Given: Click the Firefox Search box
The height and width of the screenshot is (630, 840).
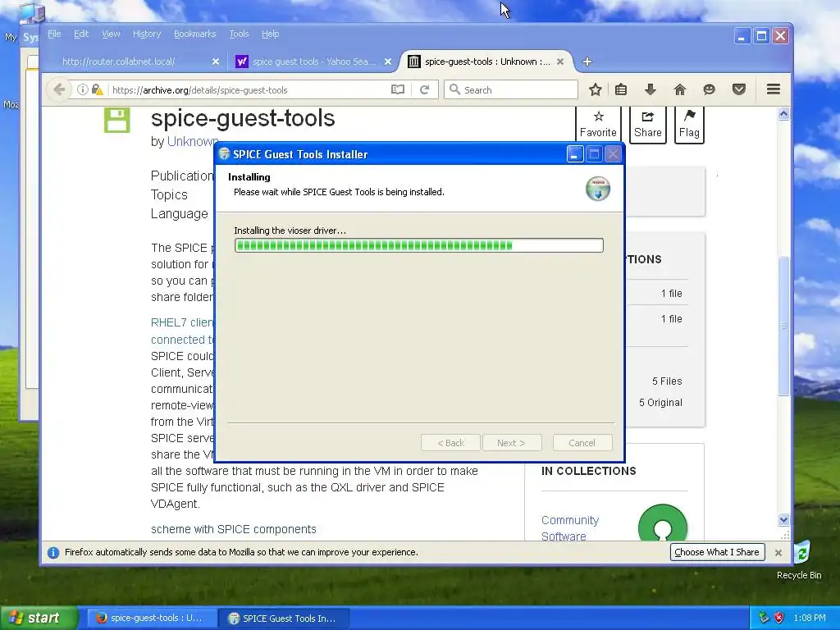Looking at the screenshot, I should click(511, 89).
